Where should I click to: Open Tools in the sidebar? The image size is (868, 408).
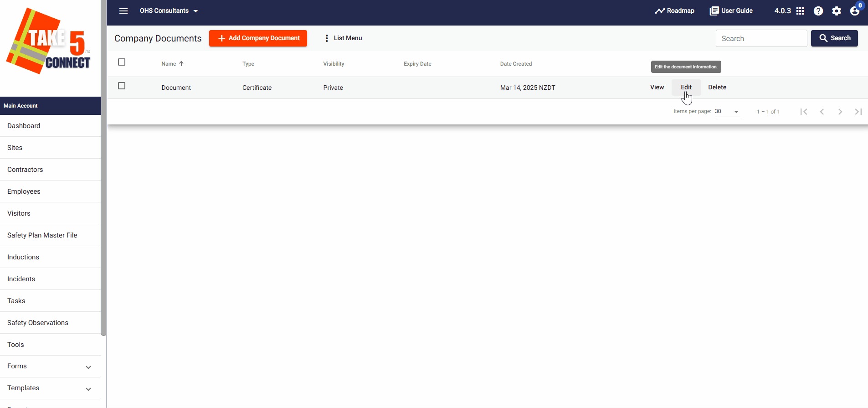[x=50, y=345]
